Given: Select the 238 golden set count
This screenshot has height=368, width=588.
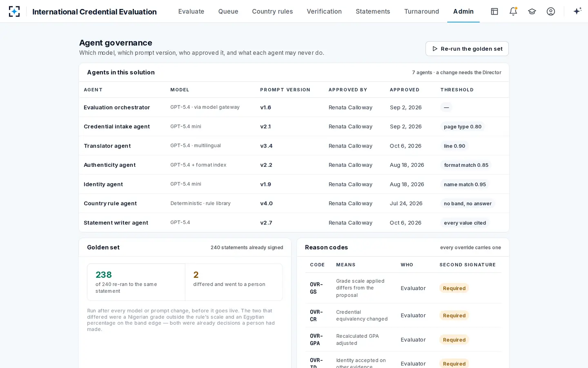Looking at the screenshot, I should (104, 275).
